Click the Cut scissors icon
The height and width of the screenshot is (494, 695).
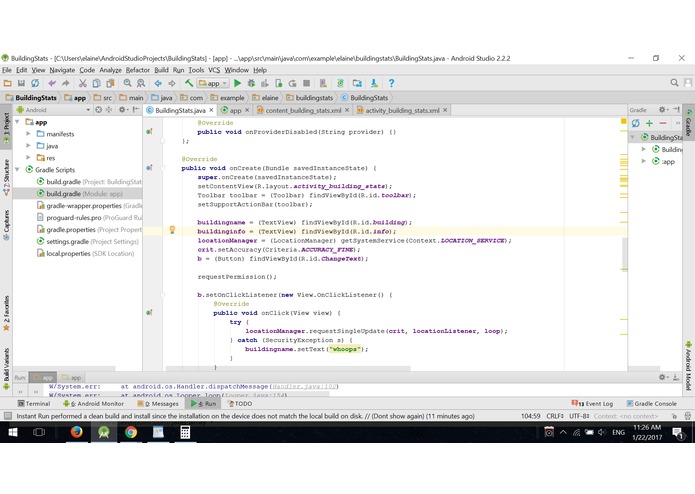click(82, 83)
